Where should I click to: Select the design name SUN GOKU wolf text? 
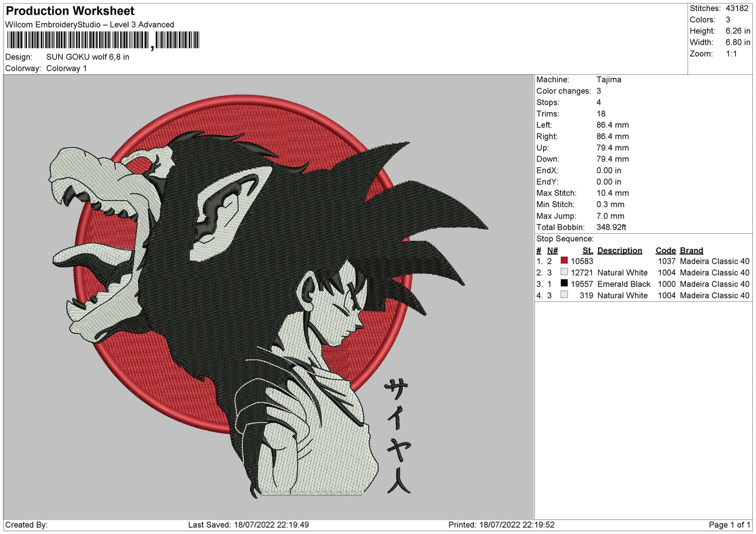[87, 57]
